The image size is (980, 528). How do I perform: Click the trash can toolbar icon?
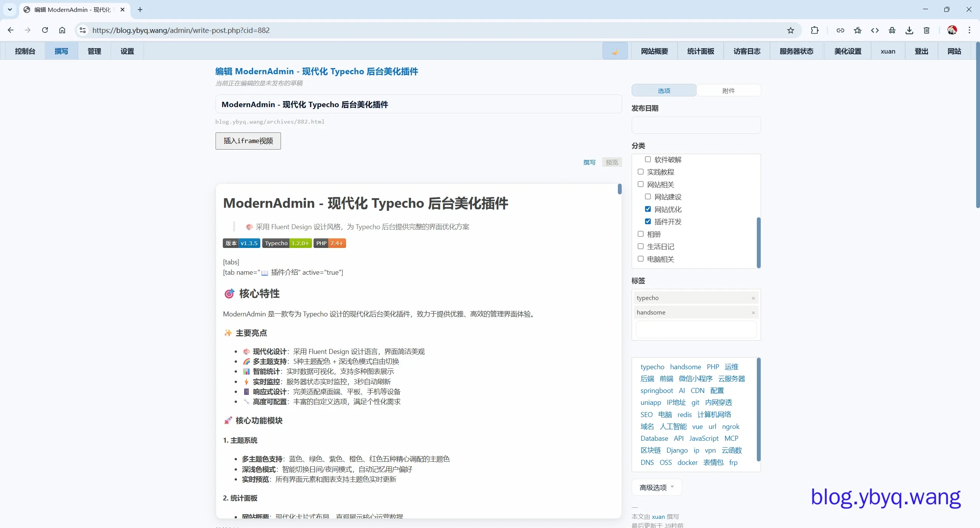[926, 30]
